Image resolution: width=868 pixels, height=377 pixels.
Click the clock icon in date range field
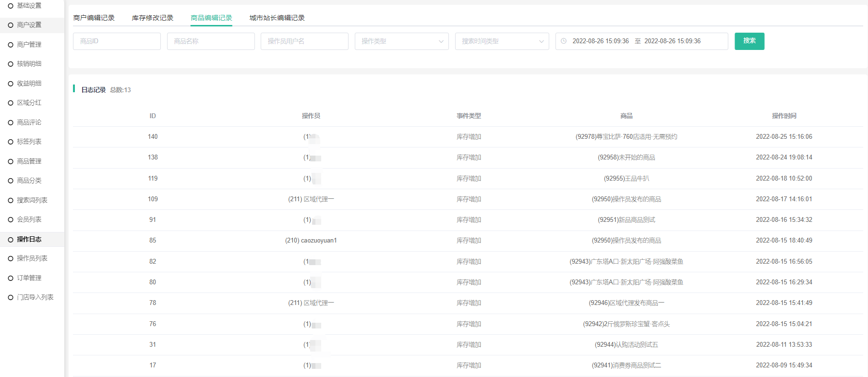564,41
